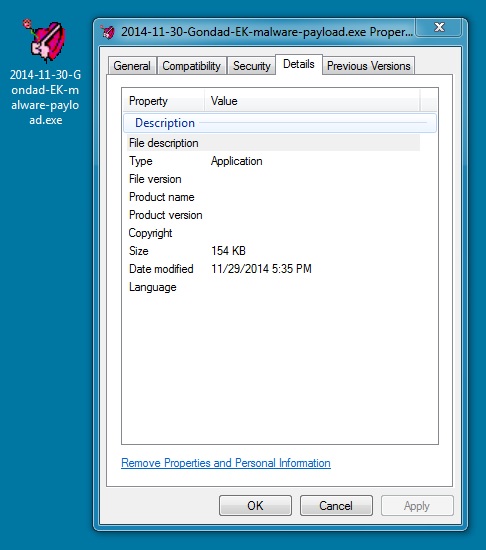486x550 pixels.
Task: Select the File version row
Action: click(274, 179)
